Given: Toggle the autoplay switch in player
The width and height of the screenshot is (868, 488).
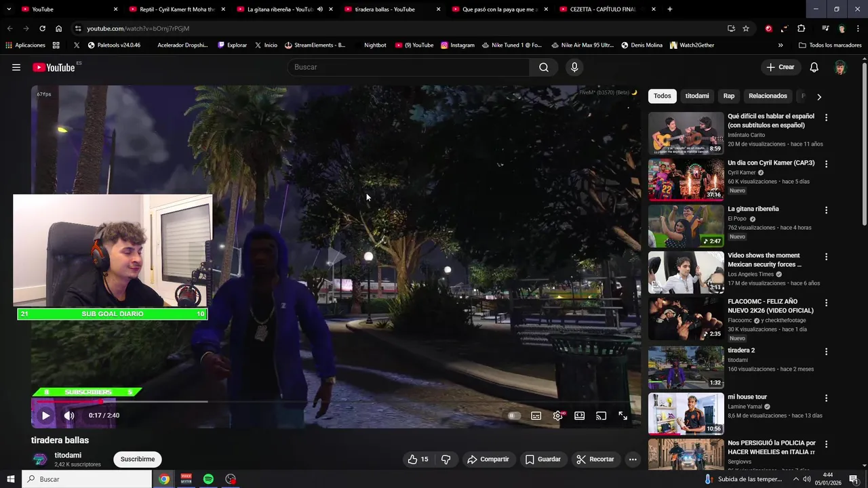Looking at the screenshot, I should pos(514,415).
